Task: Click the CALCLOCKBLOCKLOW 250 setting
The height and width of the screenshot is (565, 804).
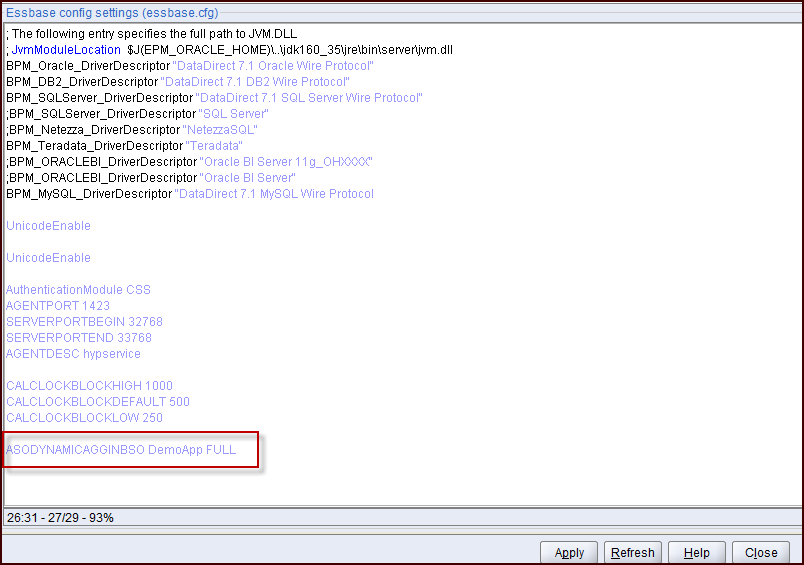Action: tap(84, 417)
